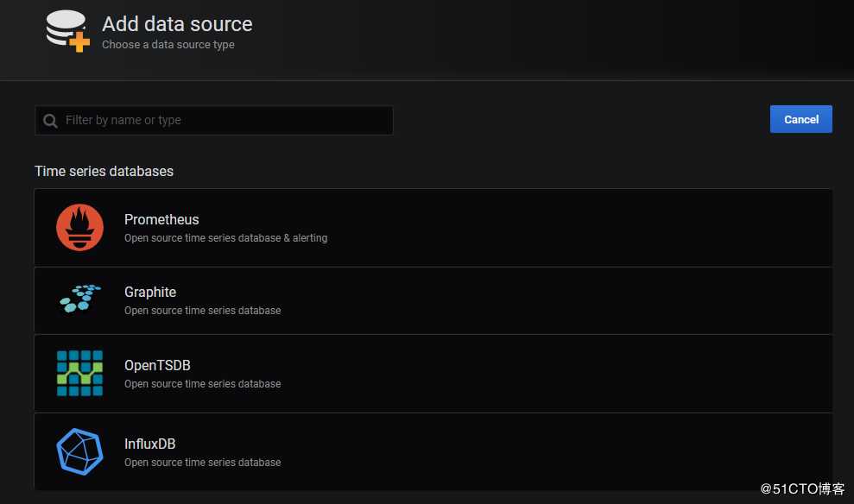Click the Choose a data source type subtitle
Screen dimensions: 854x504
[168, 45]
